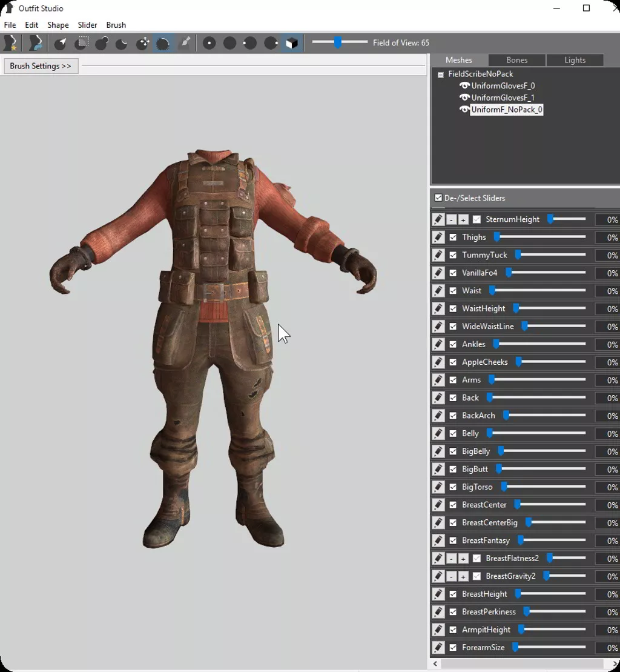The image size is (620, 672).
Task: Click the minus button beside SternumHeight
Action: pos(451,220)
